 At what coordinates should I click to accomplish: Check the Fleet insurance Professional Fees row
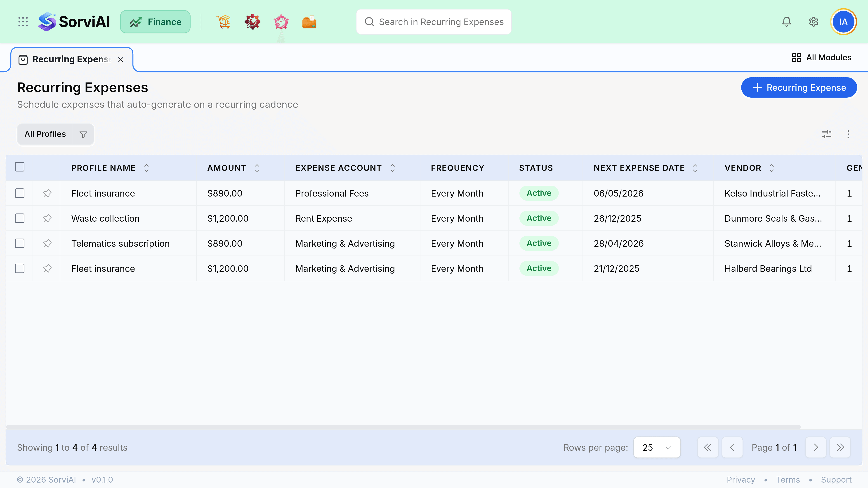(20, 193)
